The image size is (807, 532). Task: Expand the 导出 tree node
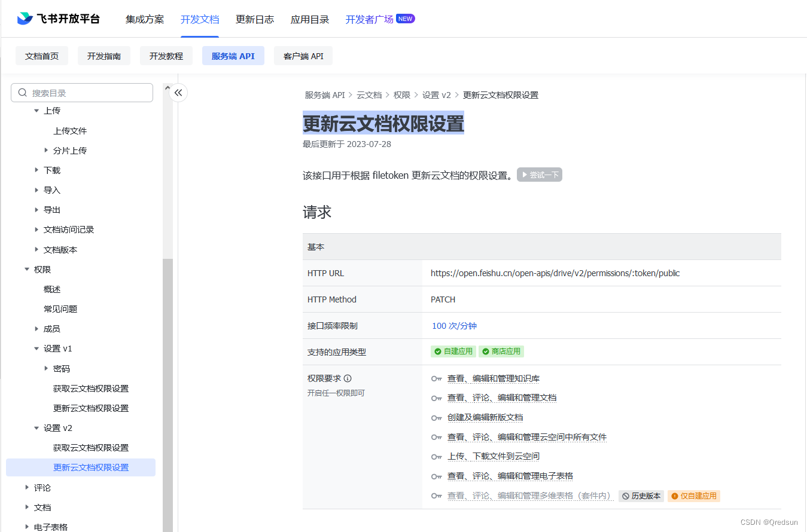pos(36,210)
